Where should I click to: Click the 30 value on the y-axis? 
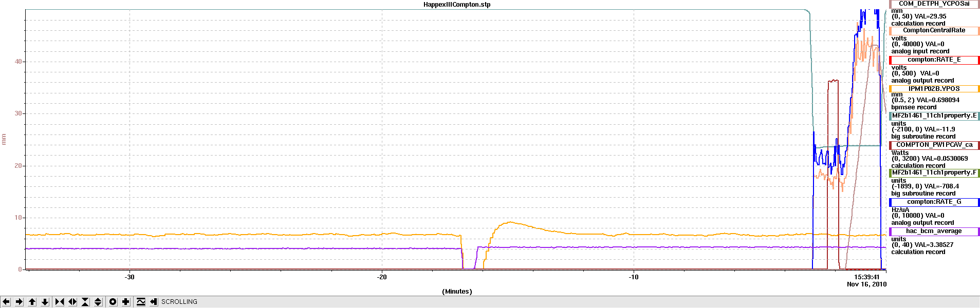tap(19, 113)
